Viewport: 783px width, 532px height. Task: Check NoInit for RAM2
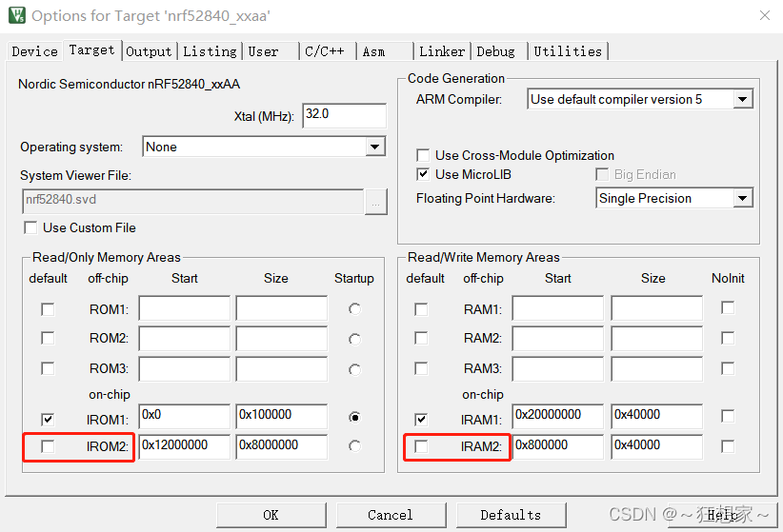pos(728,339)
